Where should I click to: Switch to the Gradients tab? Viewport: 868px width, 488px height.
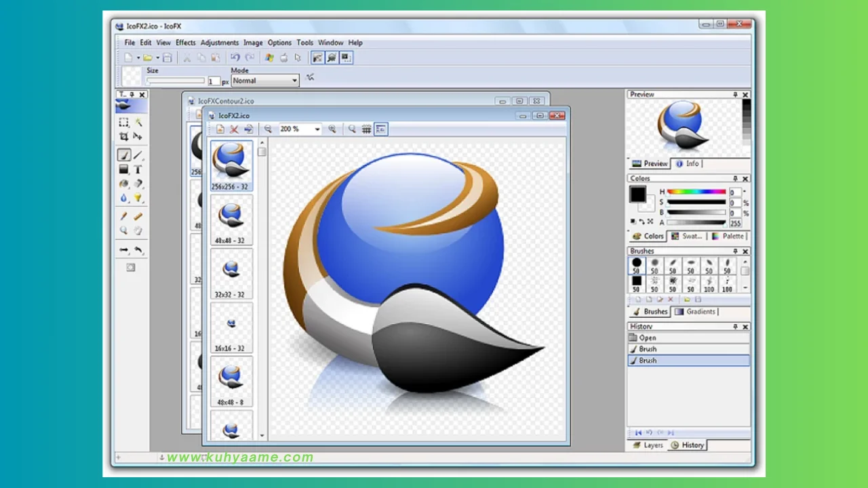pos(695,312)
